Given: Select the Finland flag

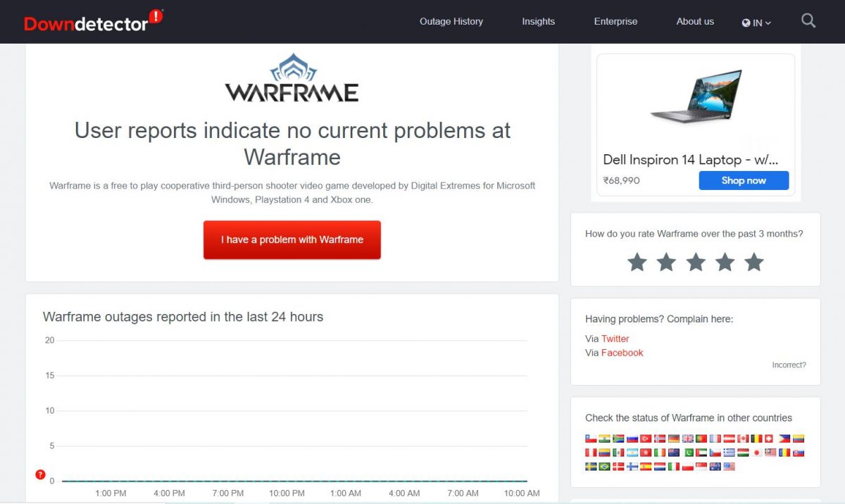Looking at the screenshot, I should click(632, 467).
